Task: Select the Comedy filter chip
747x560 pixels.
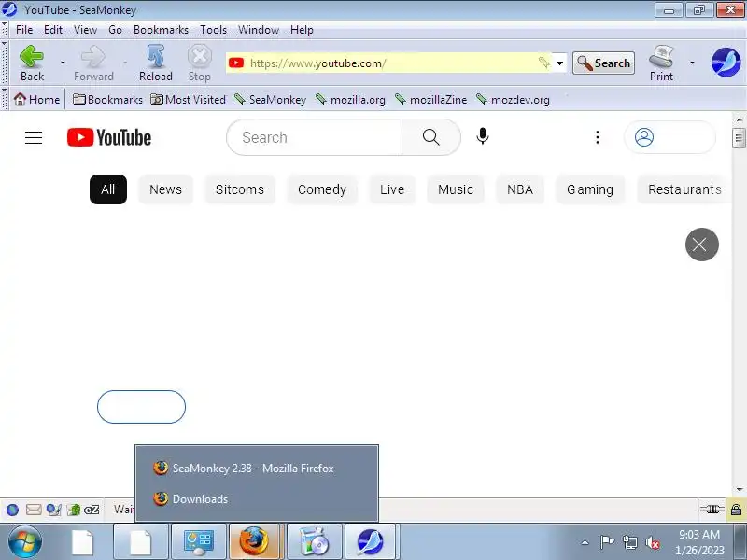Action: [x=322, y=189]
